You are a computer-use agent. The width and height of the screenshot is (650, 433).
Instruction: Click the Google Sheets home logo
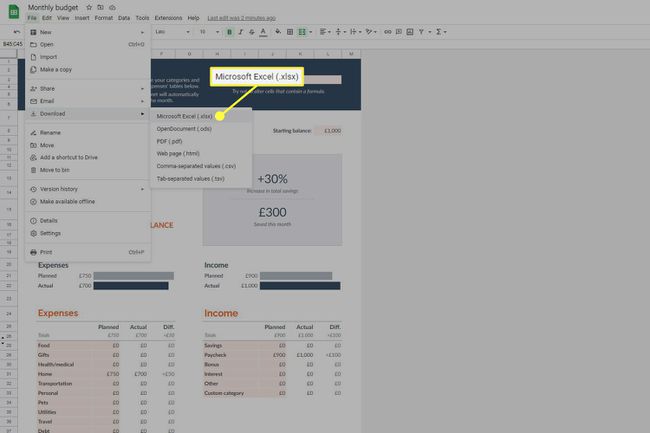pos(14,12)
